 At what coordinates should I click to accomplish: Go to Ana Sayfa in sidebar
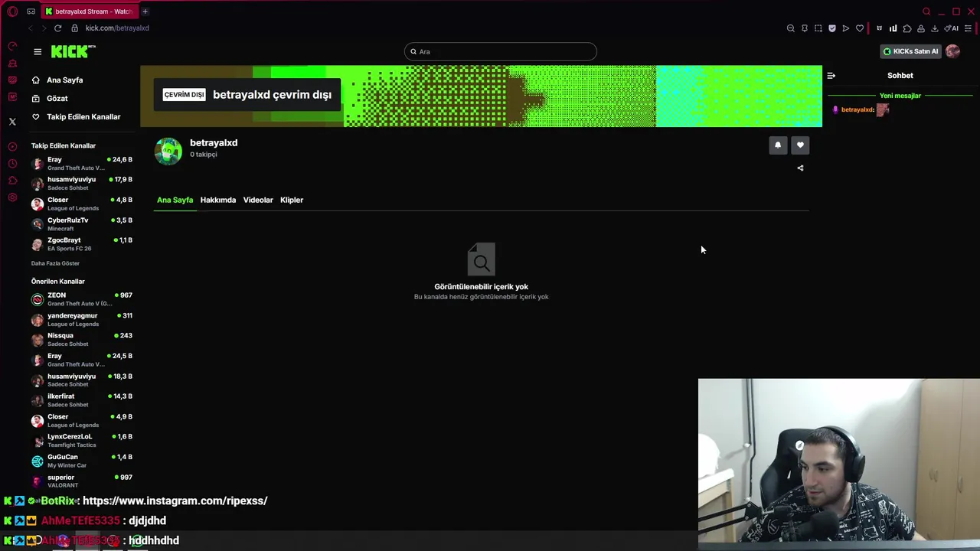tap(57, 80)
